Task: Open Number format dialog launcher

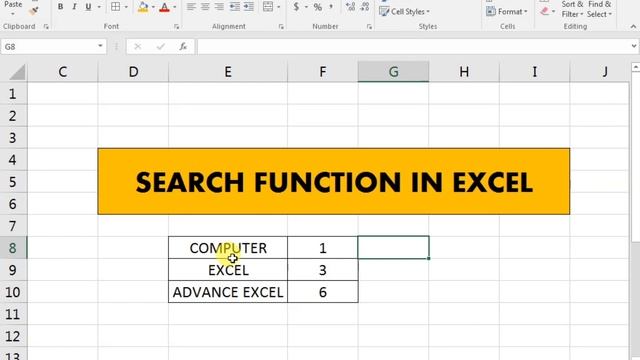Action: (369, 27)
